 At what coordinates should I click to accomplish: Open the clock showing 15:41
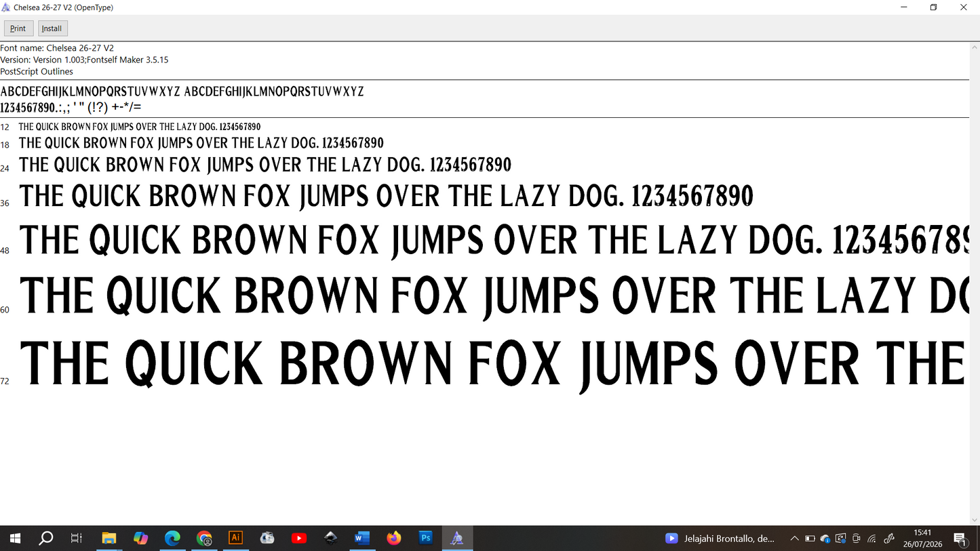coord(922,538)
